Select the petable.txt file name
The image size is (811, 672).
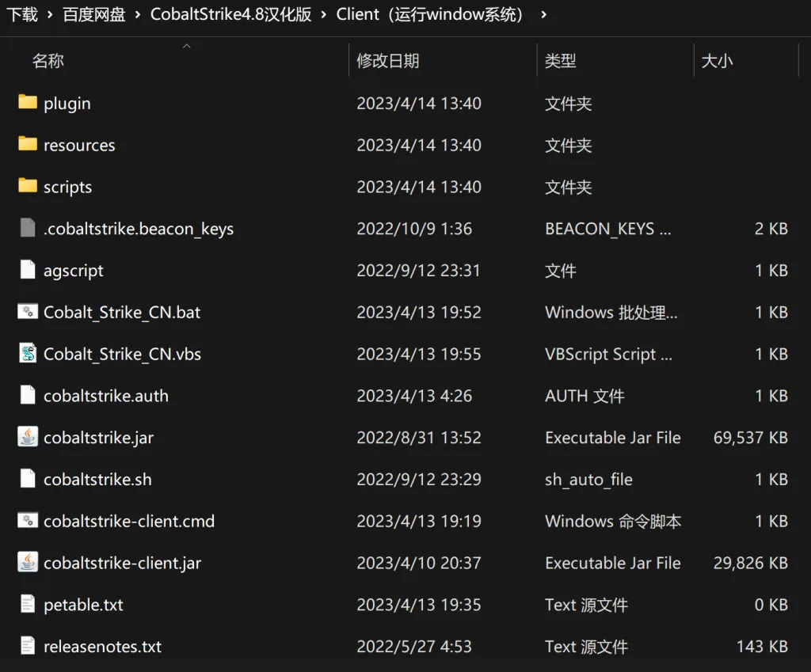coord(83,606)
